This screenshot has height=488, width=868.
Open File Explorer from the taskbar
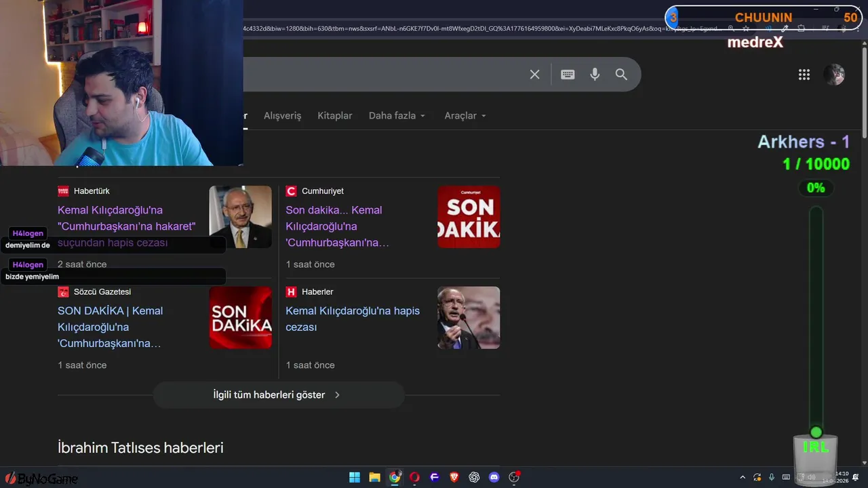374,477
